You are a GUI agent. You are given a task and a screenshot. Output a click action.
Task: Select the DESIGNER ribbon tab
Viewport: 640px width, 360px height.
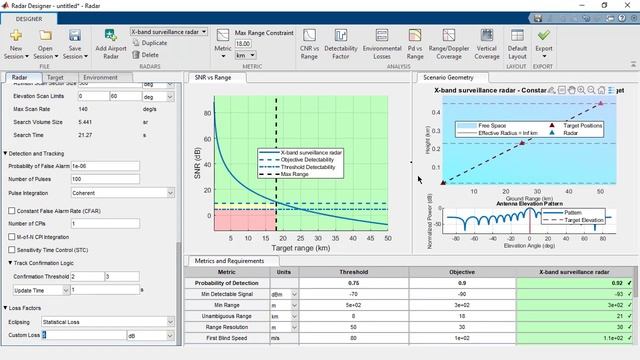29,19
